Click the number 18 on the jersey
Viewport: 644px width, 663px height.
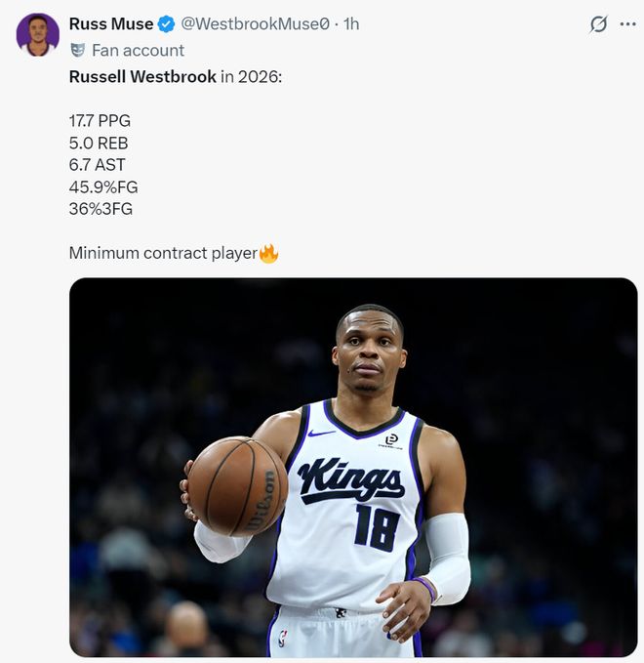click(376, 528)
